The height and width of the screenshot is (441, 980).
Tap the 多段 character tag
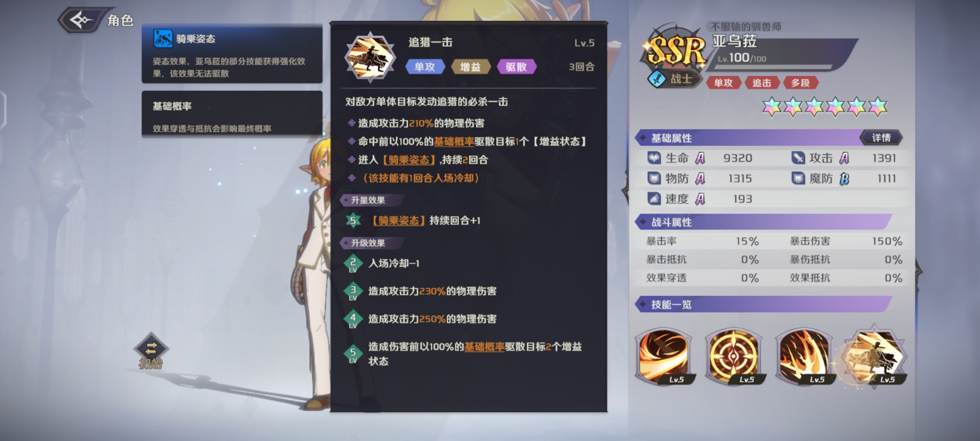point(800,83)
